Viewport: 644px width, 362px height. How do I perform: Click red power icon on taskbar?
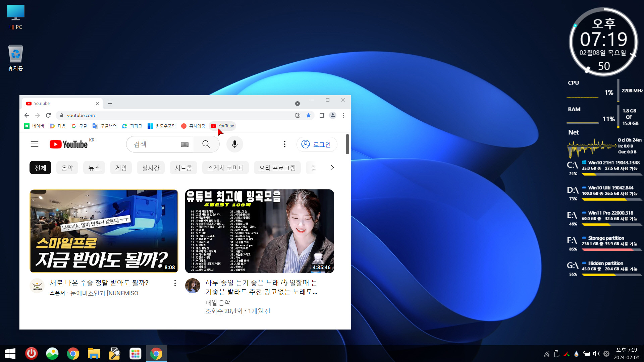tap(32, 354)
